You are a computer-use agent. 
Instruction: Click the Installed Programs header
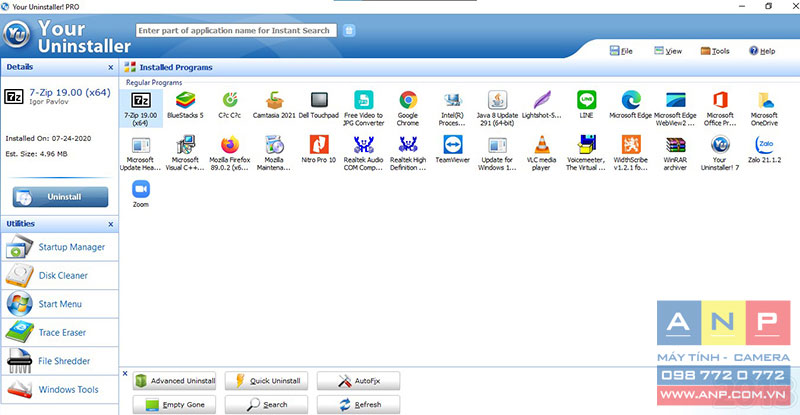pos(176,67)
